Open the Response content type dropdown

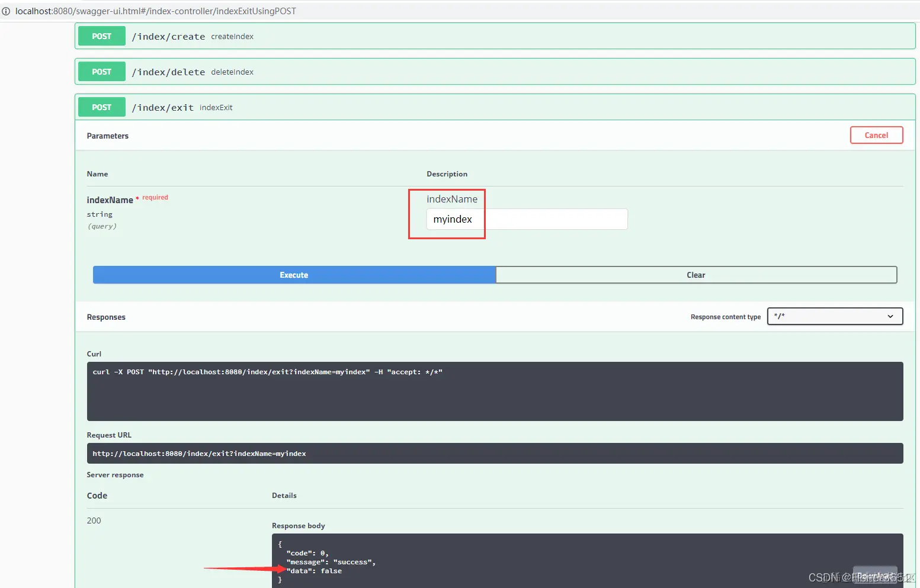pos(835,316)
